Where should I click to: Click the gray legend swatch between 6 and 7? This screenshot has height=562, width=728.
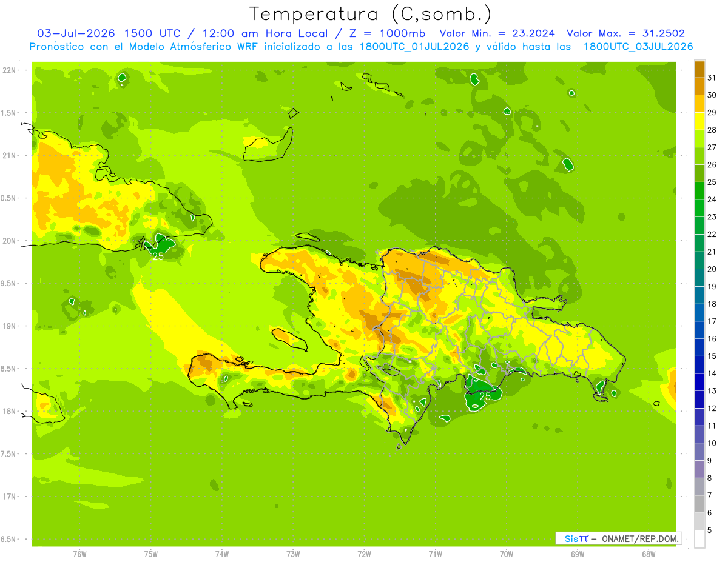point(699,504)
